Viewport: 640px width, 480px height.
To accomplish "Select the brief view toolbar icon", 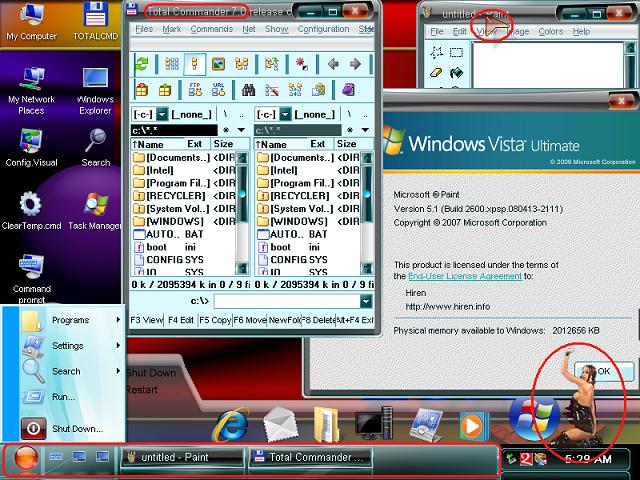I will 171,64.
